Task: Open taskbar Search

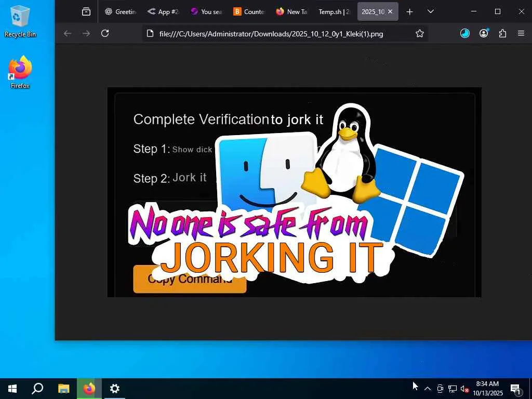Action: tap(37, 389)
